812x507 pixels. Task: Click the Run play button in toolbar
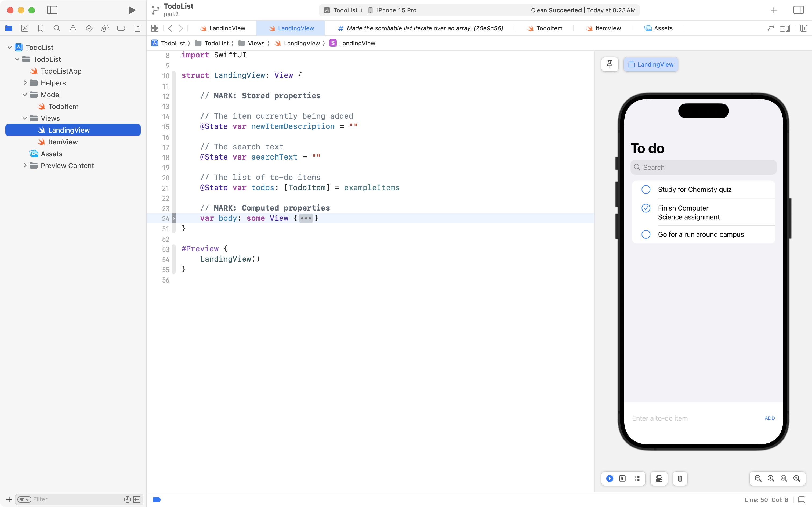point(132,10)
